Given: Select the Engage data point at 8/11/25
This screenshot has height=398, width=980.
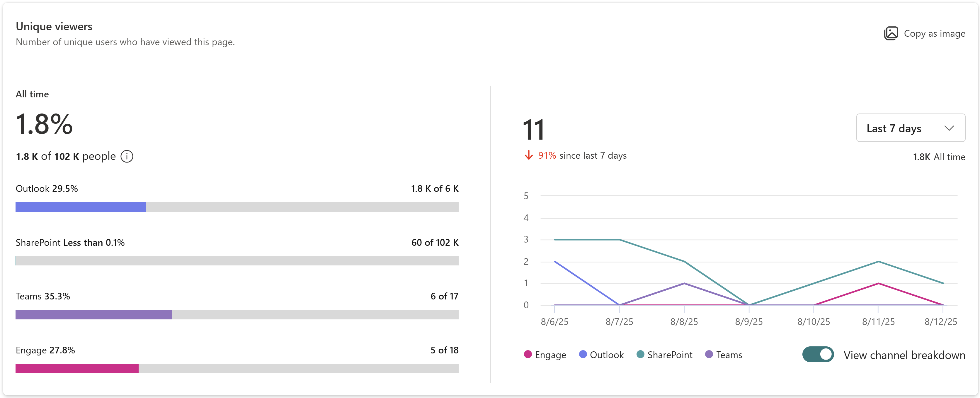Looking at the screenshot, I should pos(878,283).
